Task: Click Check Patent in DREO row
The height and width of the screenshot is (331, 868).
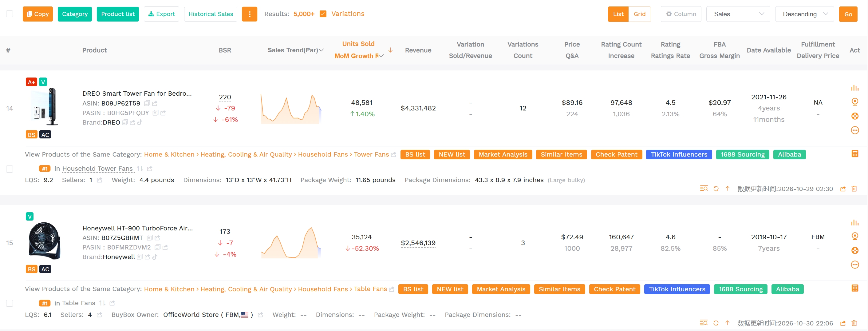Action: [616, 155]
